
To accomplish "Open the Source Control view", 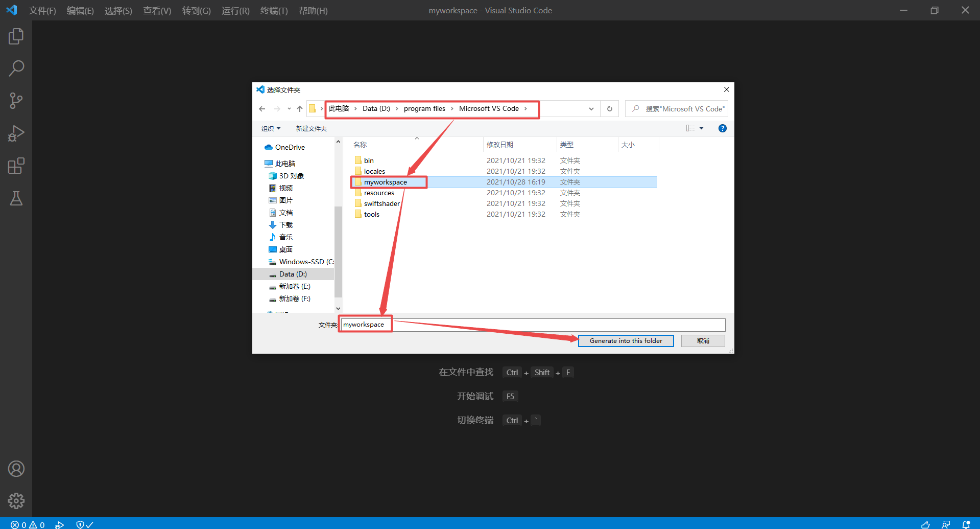I will point(16,101).
